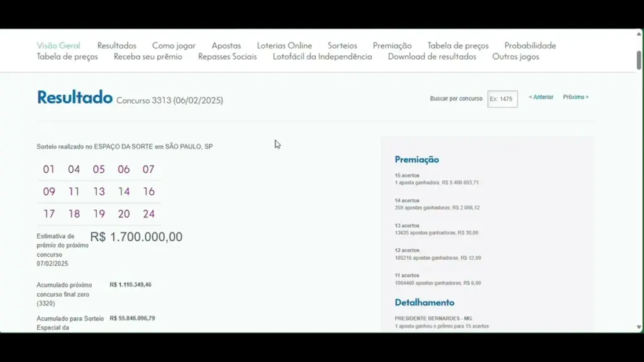
Task: Go to the Anterior concurso
Action: click(541, 97)
